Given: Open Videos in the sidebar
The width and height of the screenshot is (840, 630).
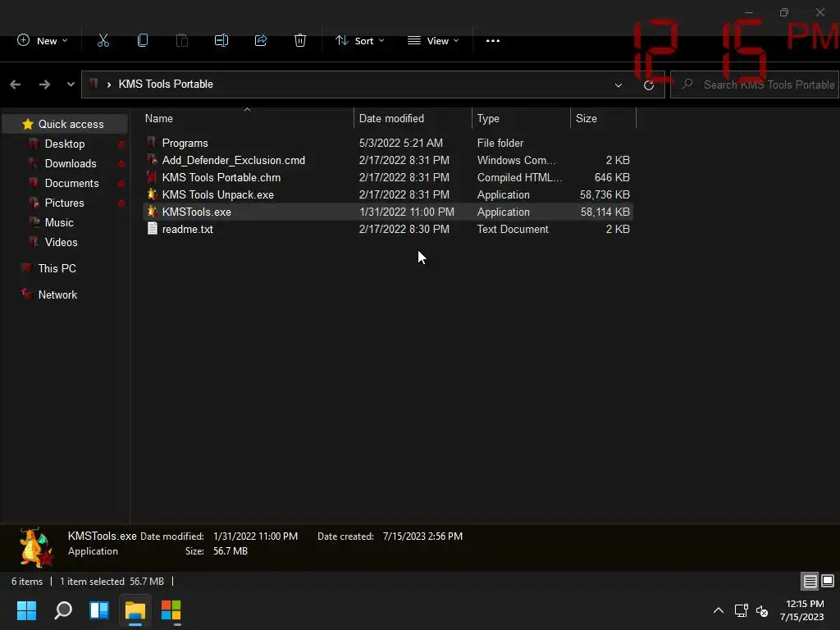Looking at the screenshot, I should 61,242.
